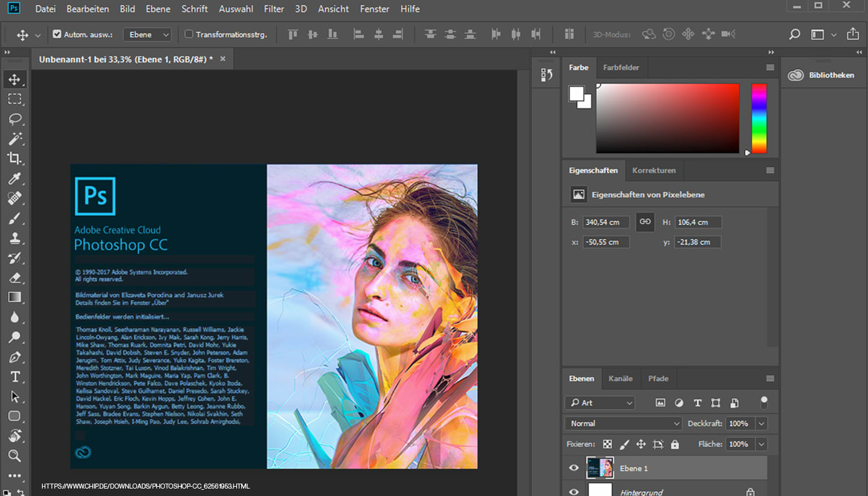The image size is (868, 496).
Task: Select the Zoom tool in the toolbar
Action: (x=15, y=456)
